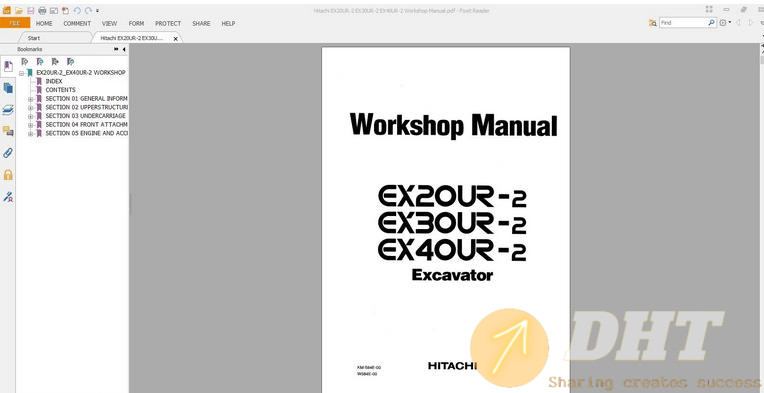Open the PROTECT ribbon tab
This screenshot has height=393, width=764.
(168, 23)
